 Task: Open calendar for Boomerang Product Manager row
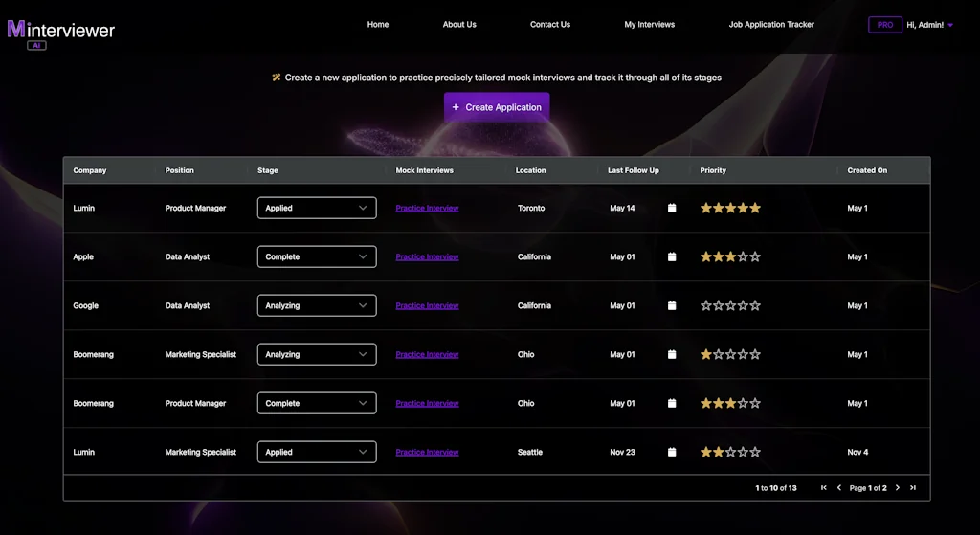(x=672, y=403)
